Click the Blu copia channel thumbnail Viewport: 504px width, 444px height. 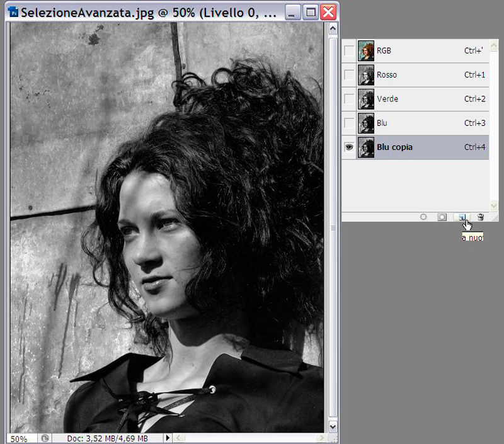click(x=365, y=147)
